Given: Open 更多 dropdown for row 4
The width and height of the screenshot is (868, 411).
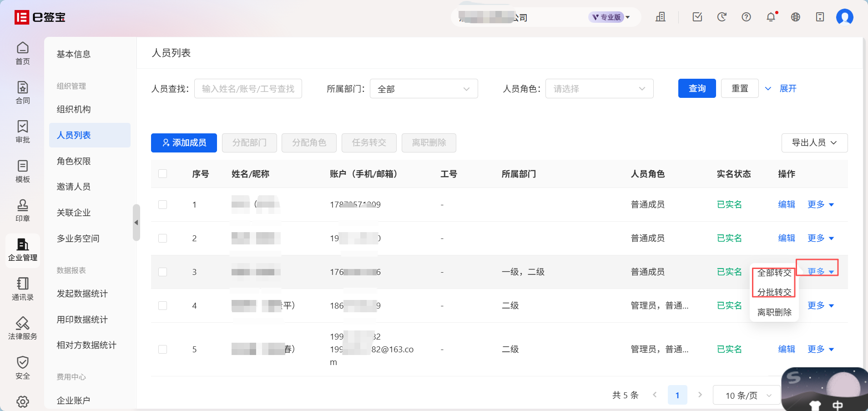Looking at the screenshot, I should [x=821, y=305].
